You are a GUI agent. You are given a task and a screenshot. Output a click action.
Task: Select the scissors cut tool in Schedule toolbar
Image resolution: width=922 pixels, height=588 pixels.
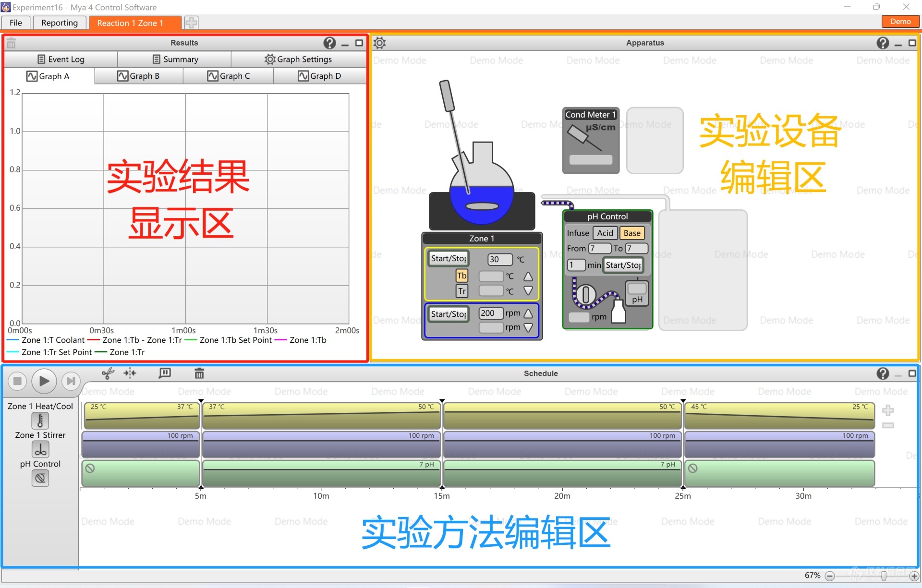click(x=108, y=373)
